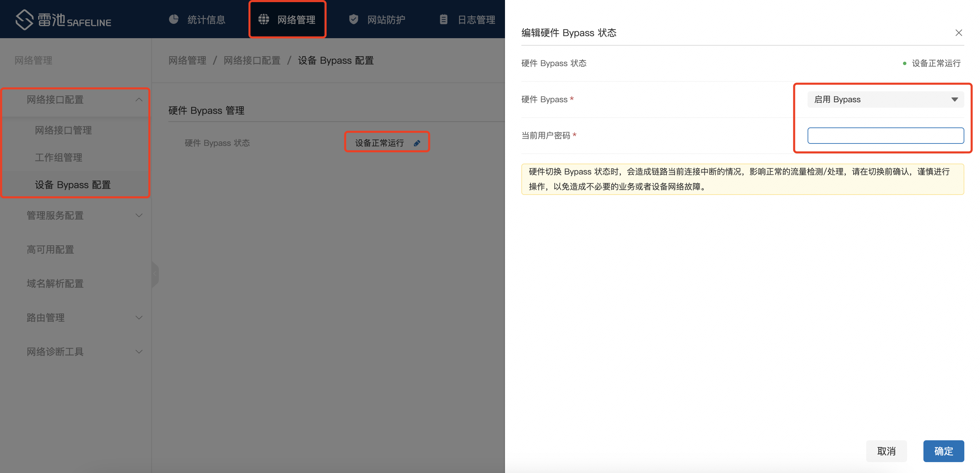Collapse the 网络接口配置 section
This screenshot has width=980, height=473.
tap(139, 100)
